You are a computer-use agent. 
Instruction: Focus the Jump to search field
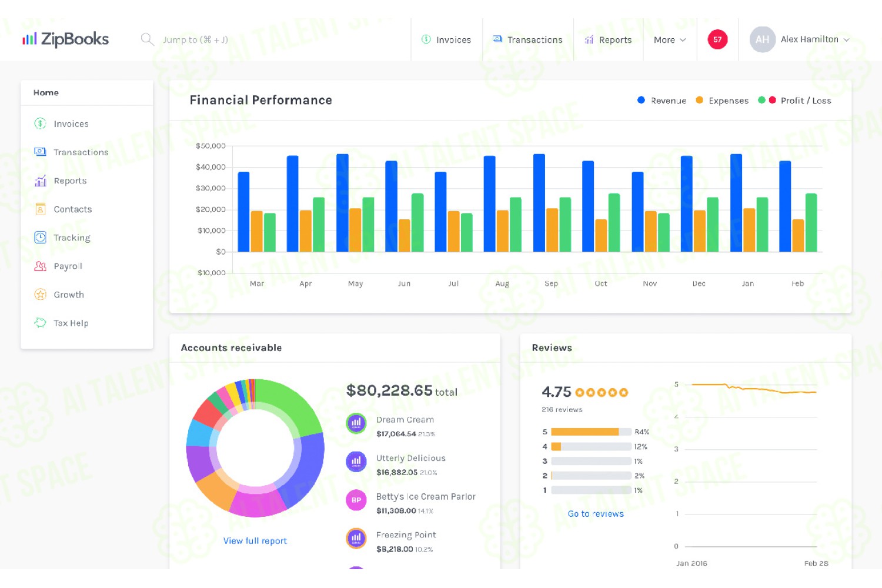tap(195, 40)
